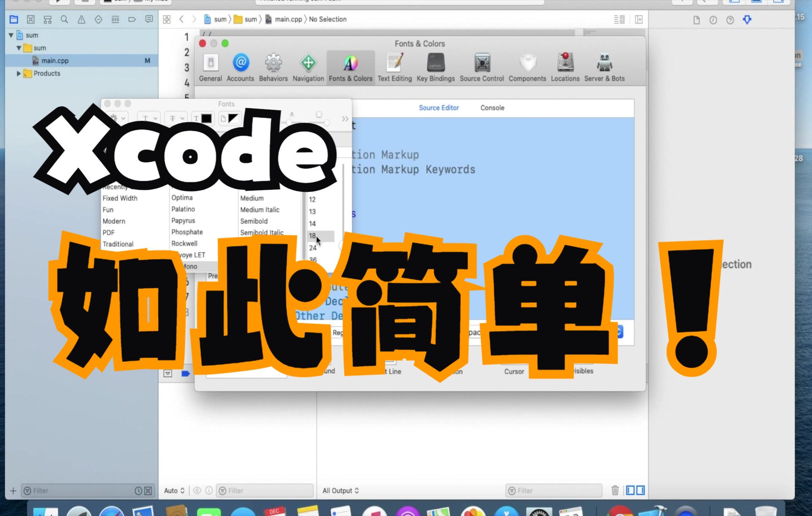812x516 pixels.
Task: Hide the debug area toggle icon
Action: pyautogui.click(x=168, y=374)
